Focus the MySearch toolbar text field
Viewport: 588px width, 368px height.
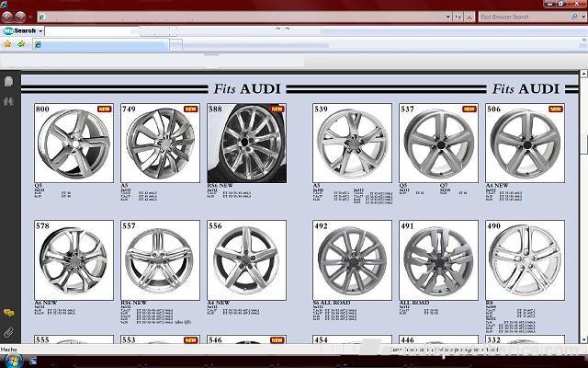pyautogui.click(x=94, y=31)
